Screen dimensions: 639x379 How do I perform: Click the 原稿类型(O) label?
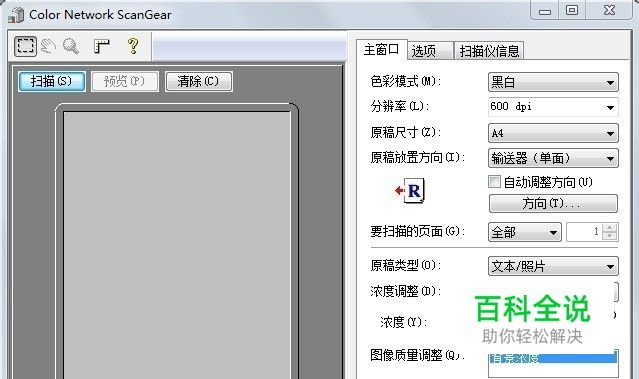click(405, 265)
